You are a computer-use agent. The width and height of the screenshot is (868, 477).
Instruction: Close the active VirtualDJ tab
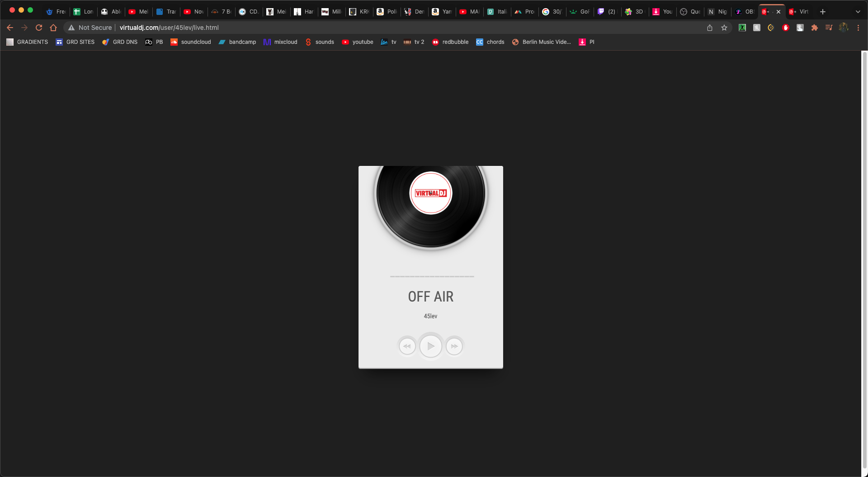pyautogui.click(x=778, y=12)
